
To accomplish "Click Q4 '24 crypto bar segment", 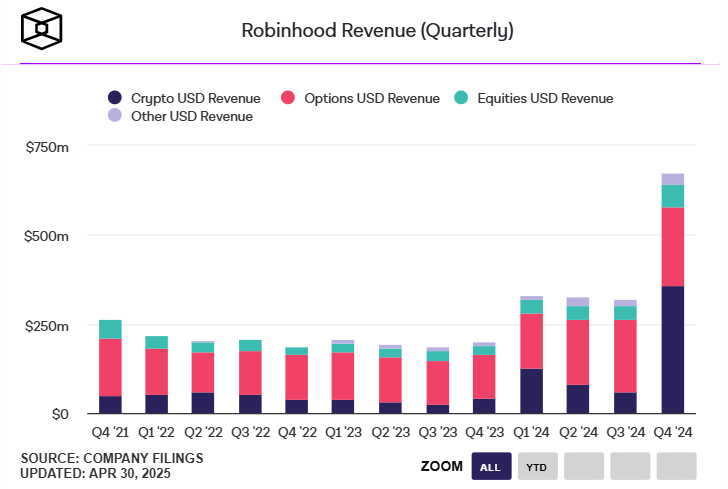I will 672,350.
